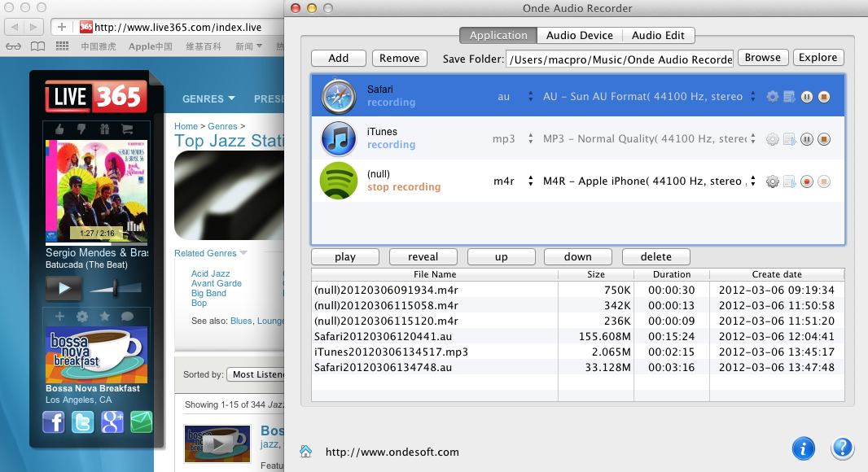Open the au format dropdown for Safari
Screen dimensions: 868x472
[x=530, y=97]
